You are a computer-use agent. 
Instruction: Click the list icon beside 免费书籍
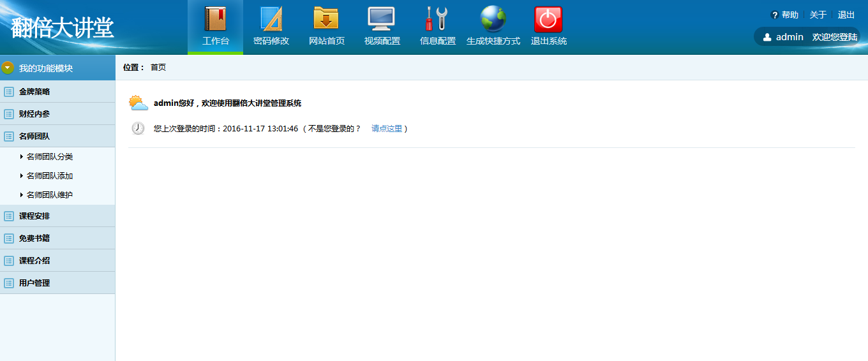click(x=9, y=239)
